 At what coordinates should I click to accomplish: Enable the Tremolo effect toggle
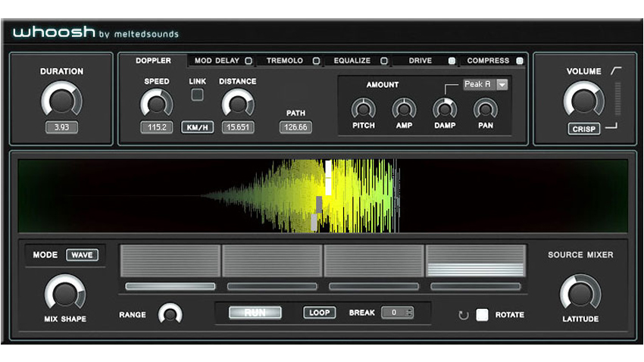[316, 61]
